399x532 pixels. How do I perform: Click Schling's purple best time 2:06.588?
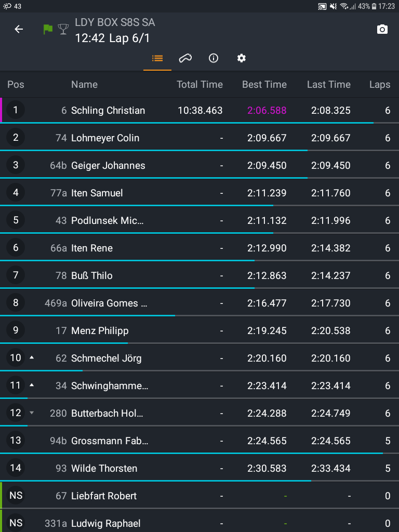point(267,111)
